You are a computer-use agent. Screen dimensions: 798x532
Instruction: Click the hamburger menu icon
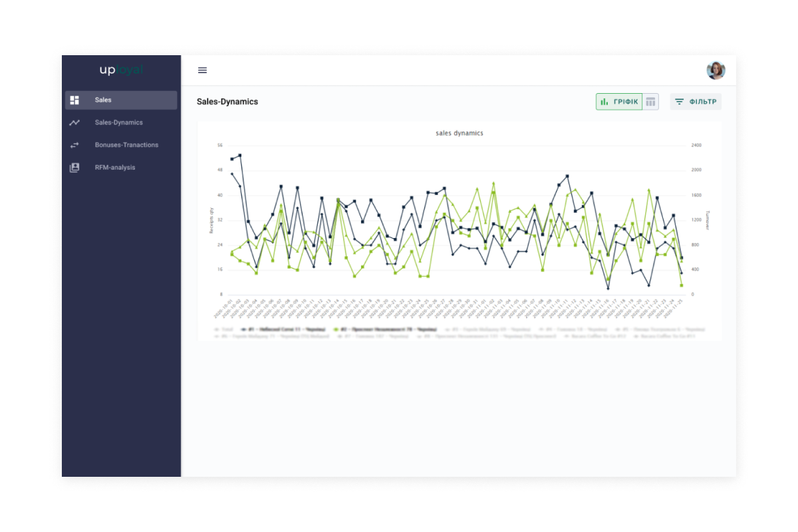click(x=203, y=70)
